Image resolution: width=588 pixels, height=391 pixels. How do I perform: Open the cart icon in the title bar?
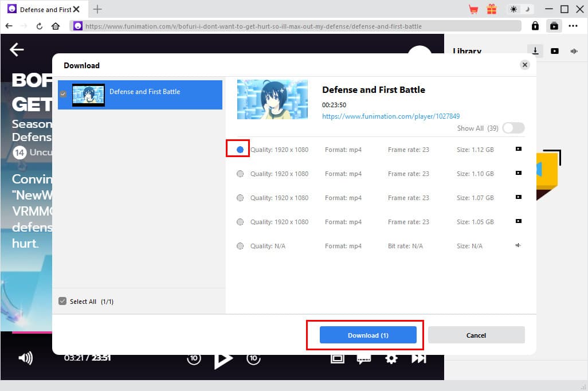tap(473, 9)
